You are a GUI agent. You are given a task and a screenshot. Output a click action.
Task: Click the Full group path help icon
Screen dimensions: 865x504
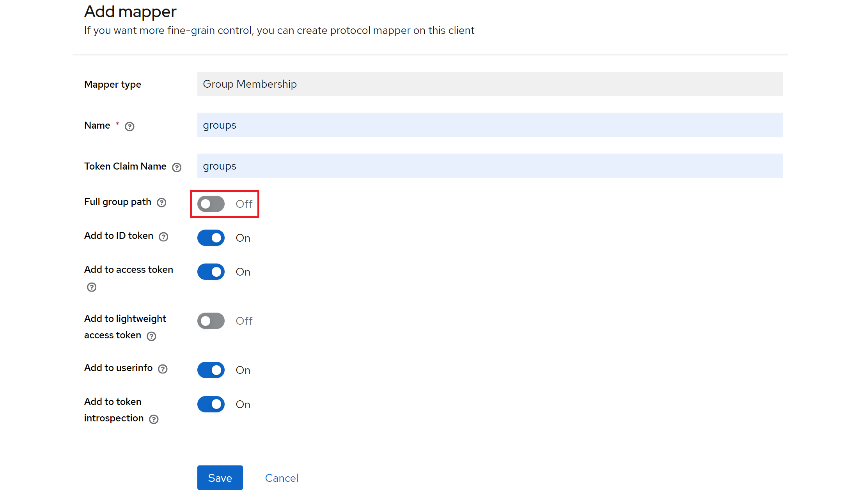161,203
